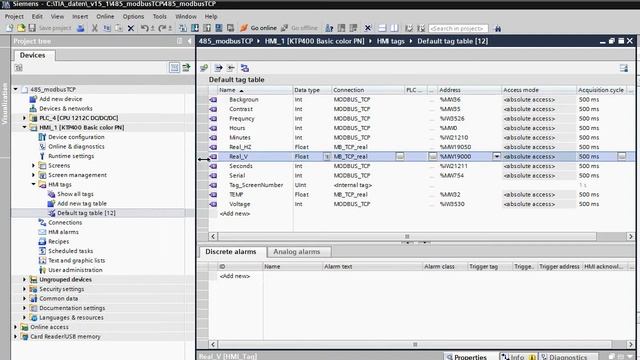Click the Search in project field

(x=458, y=28)
